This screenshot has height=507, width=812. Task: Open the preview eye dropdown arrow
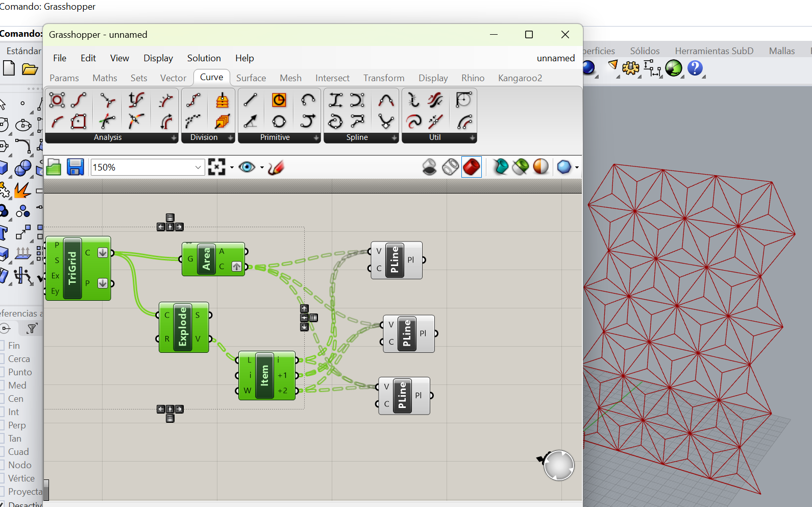pos(262,167)
